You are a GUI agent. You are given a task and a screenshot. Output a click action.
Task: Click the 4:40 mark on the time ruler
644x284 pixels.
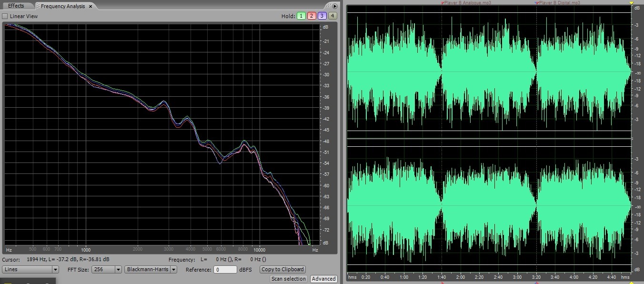[612, 277]
